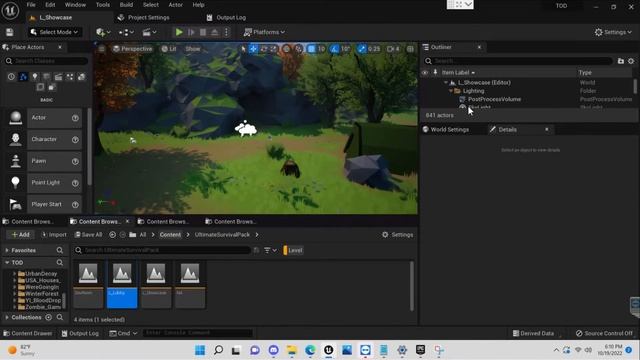Image resolution: width=640 pixels, height=360 pixels.
Task: Click the Content Browser Add button
Action: [x=20, y=235]
